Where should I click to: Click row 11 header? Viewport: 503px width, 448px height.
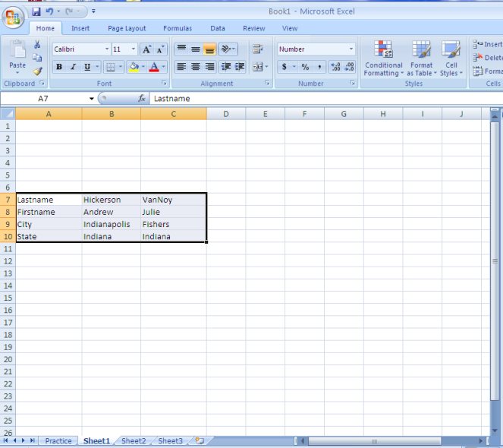pyautogui.click(x=8, y=248)
